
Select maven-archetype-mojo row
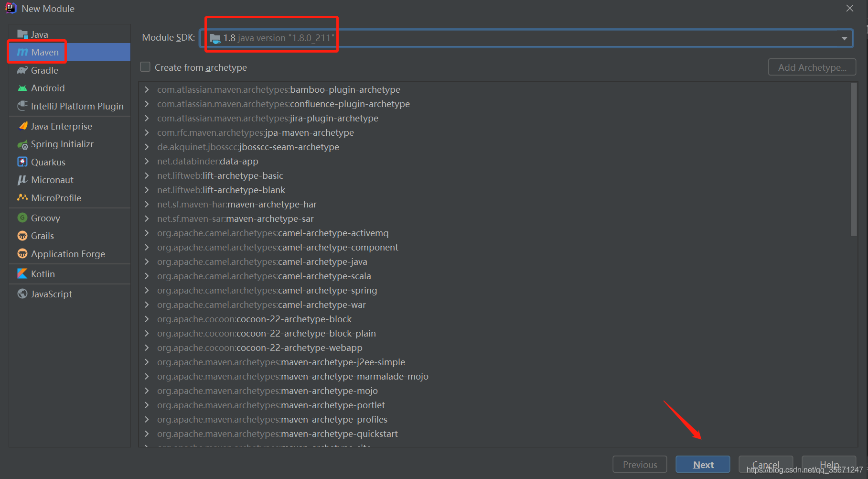(x=495, y=391)
